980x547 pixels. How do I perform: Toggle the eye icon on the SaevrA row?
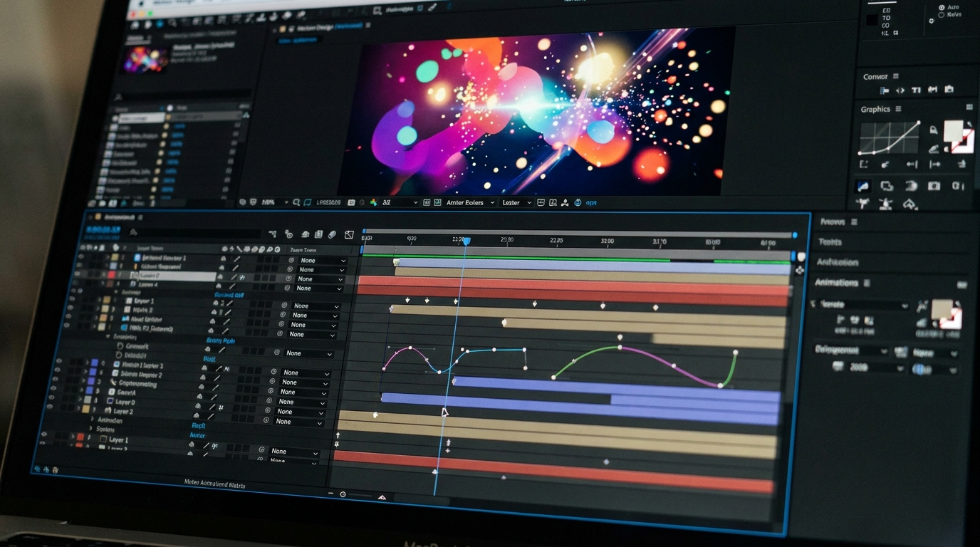click(x=54, y=387)
